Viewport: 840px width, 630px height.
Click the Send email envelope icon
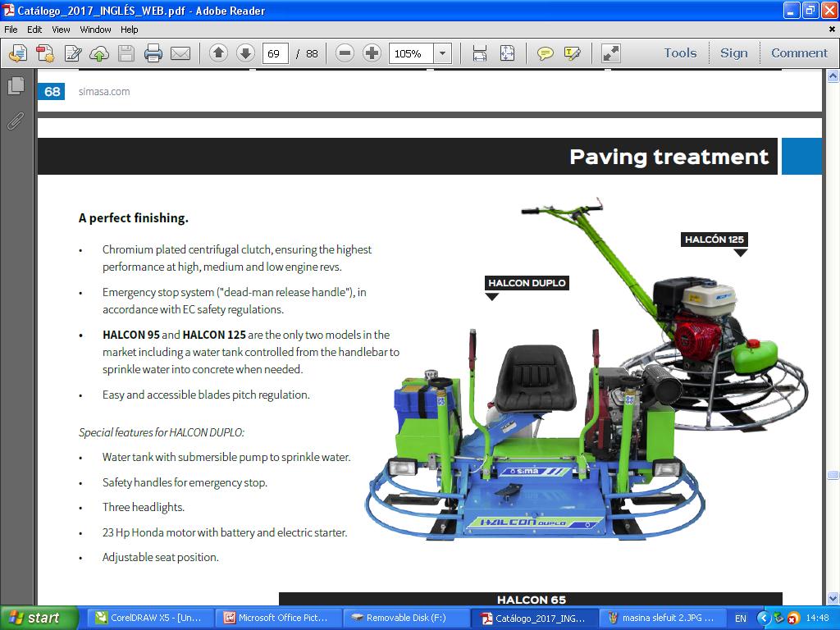click(180, 53)
